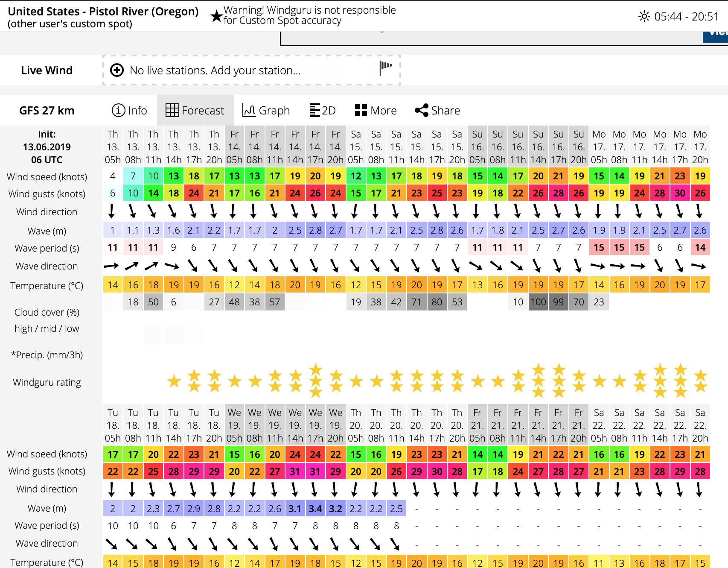Viewport: 728px width, 568px height.
Task: Click Wednesday 19. 17h wave height cell 3.4
Action: (x=315, y=509)
